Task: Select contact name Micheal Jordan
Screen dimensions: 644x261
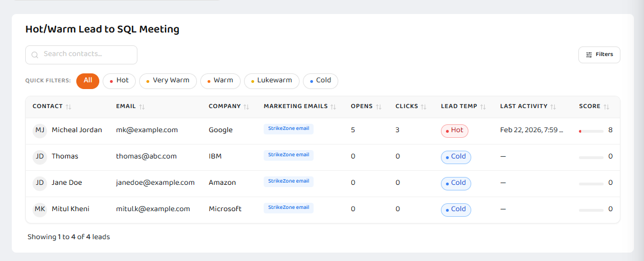Action: pyautogui.click(x=77, y=130)
